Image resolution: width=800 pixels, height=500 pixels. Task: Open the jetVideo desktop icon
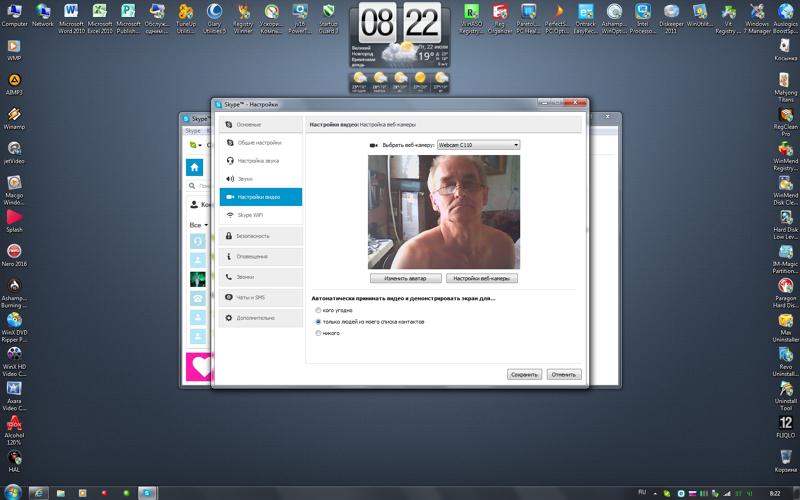14,153
